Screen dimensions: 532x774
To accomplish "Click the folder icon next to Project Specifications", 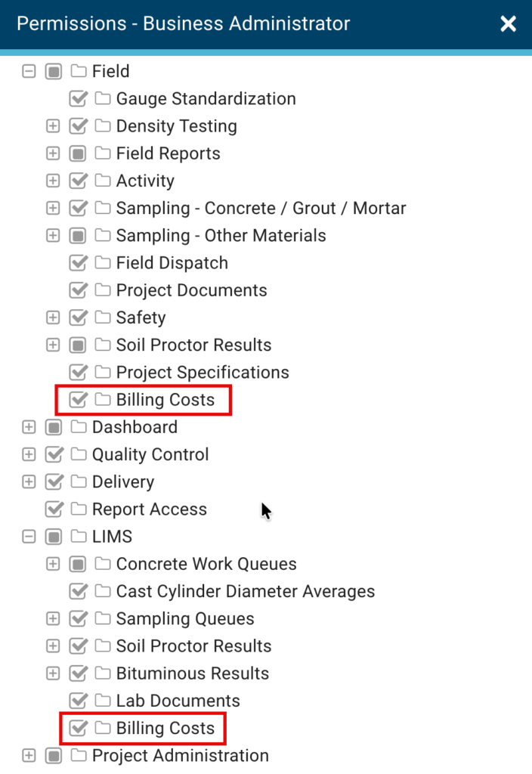I will (103, 372).
